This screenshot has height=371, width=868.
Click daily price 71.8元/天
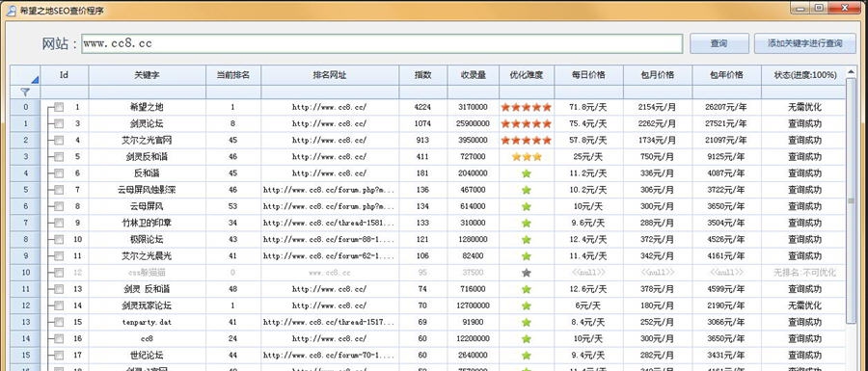pyautogui.click(x=588, y=107)
